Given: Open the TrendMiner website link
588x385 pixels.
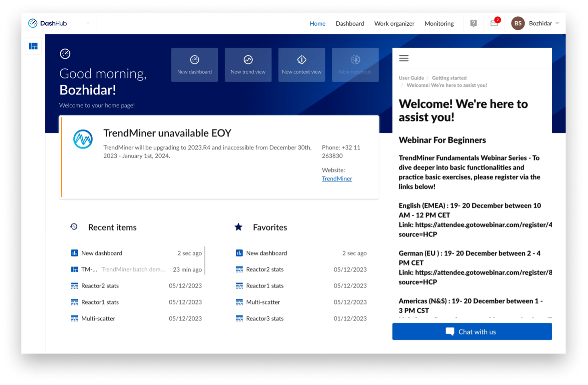Looking at the screenshot, I should pos(337,179).
